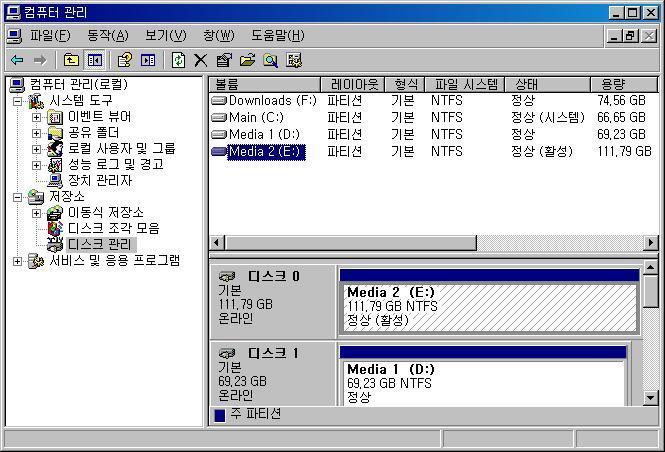Screen dimensions: 665x452
Task: Click the 디스크 0 label panel
Action: point(273,301)
